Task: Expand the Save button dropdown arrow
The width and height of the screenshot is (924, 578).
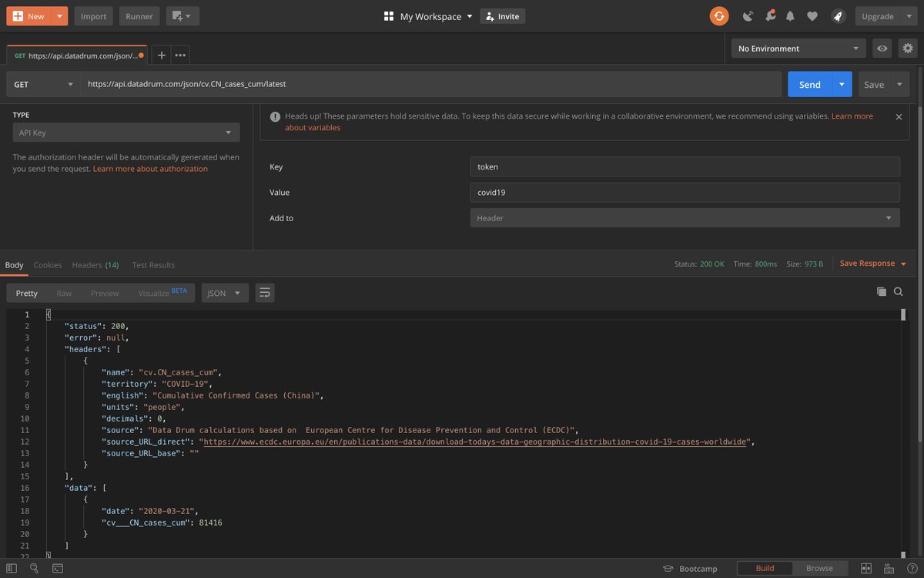Action: (x=899, y=84)
